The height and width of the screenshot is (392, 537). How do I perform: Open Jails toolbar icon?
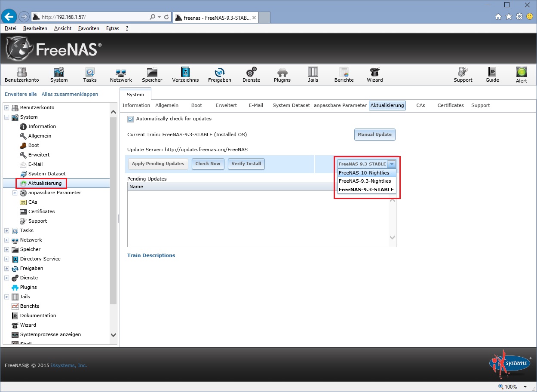pyautogui.click(x=313, y=74)
